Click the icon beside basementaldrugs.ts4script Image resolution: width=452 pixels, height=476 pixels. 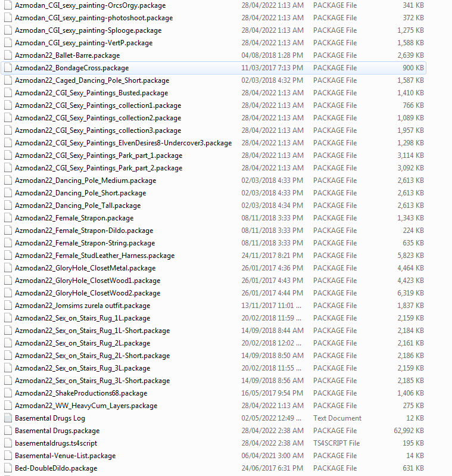coord(8,443)
